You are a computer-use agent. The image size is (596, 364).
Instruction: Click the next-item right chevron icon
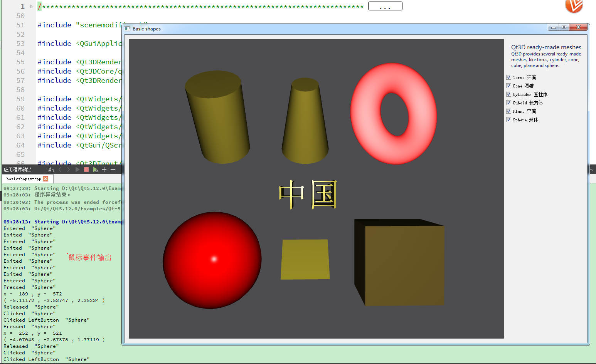coord(69,169)
